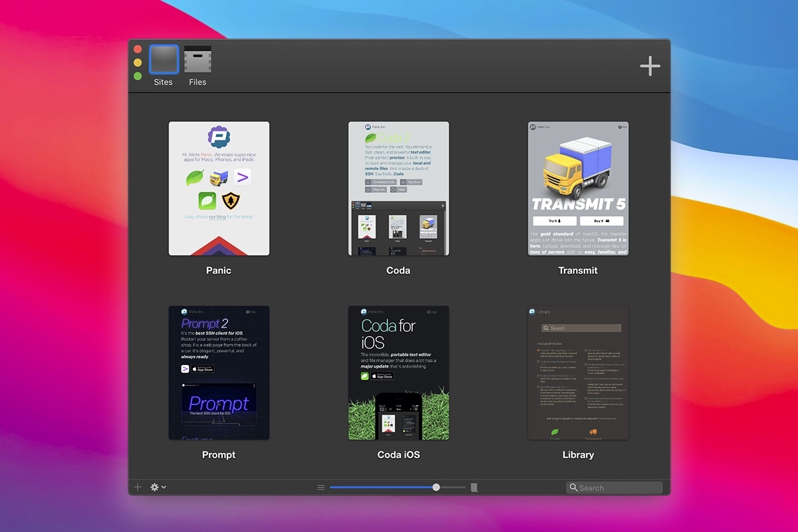The image size is (798, 532).
Task: Click the Library site name label
Action: [578, 455]
